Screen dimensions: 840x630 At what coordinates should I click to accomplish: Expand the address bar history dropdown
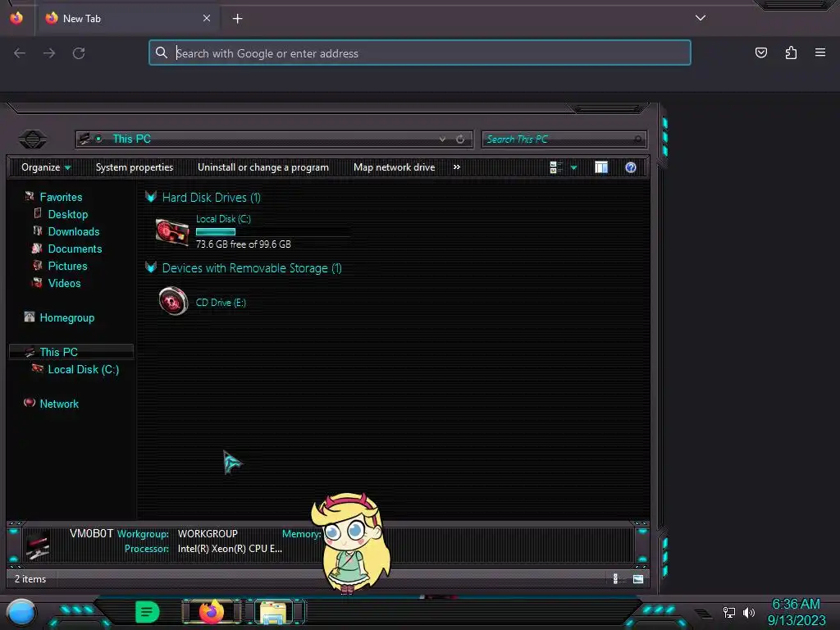coord(442,139)
